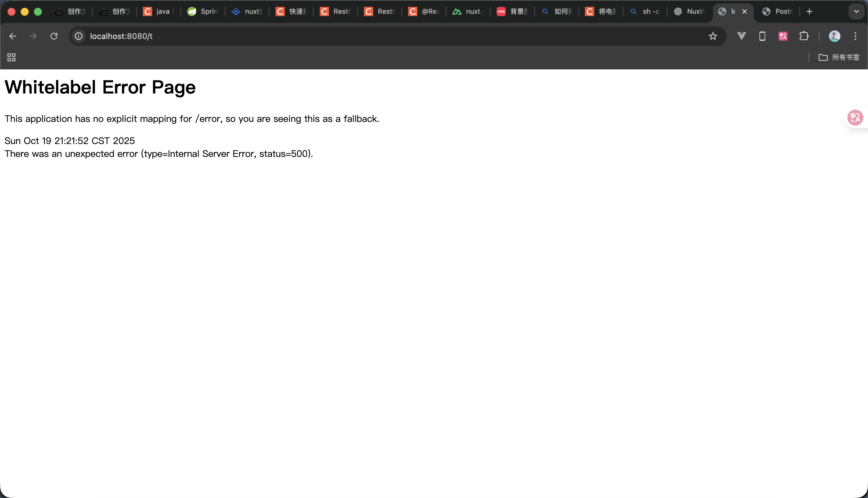Open the profile avatar menu
Viewport: 868px width, 498px height.
pyautogui.click(x=834, y=36)
